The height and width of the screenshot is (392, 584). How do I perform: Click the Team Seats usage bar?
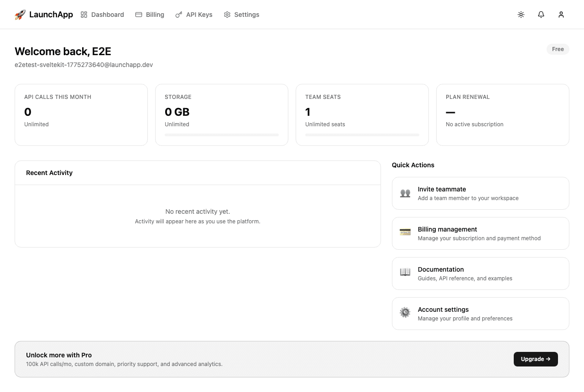362,135
